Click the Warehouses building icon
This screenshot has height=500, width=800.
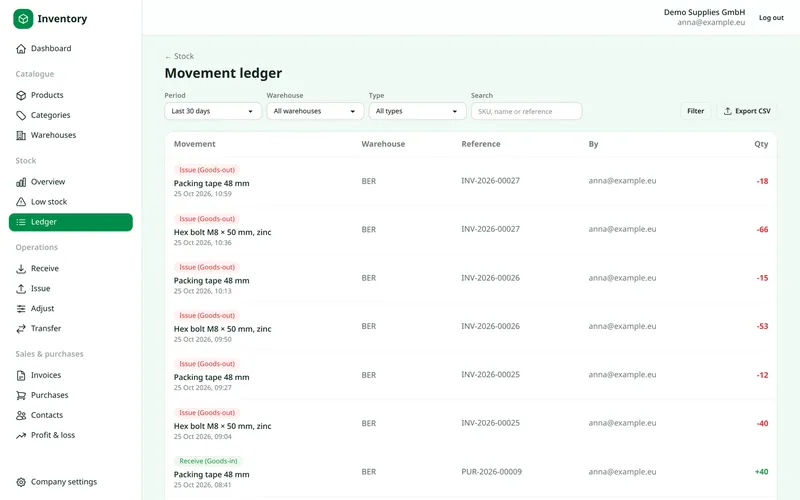[21, 135]
